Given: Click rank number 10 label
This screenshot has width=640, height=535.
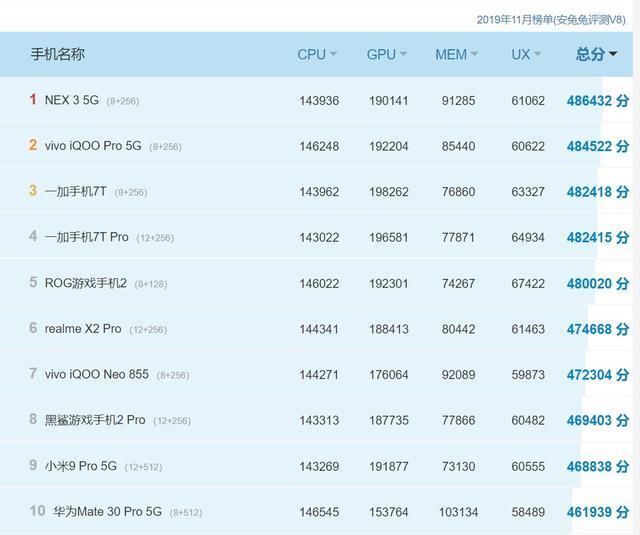Looking at the screenshot, I should (x=38, y=511).
